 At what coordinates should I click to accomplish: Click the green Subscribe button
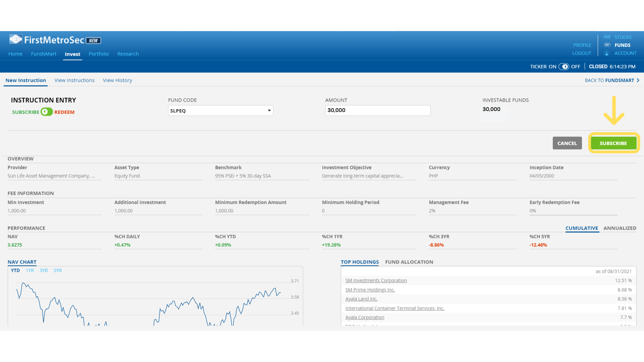(x=613, y=143)
